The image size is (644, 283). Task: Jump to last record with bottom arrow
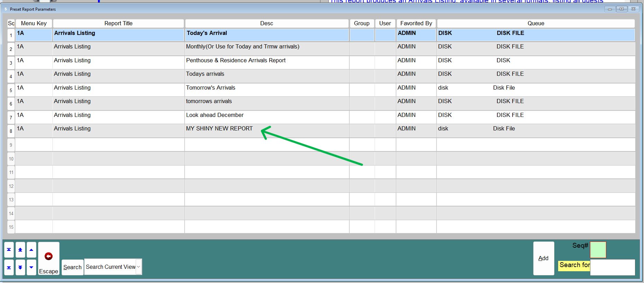(x=9, y=267)
